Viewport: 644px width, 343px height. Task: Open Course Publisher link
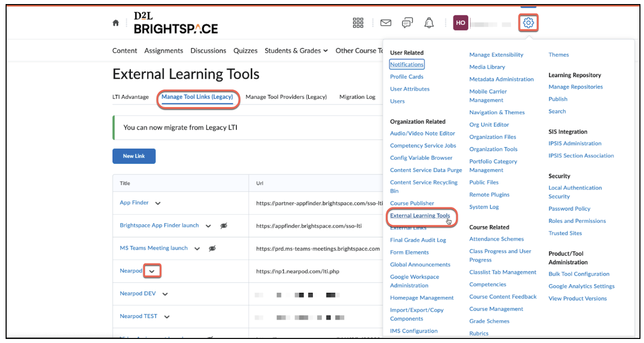pyautogui.click(x=412, y=203)
